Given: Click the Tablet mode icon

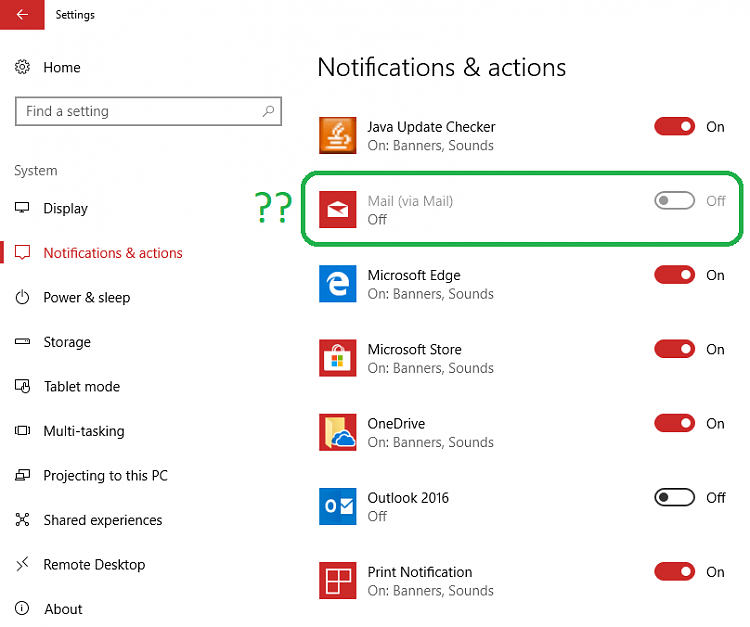Looking at the screenshot, I should point(22,386).
